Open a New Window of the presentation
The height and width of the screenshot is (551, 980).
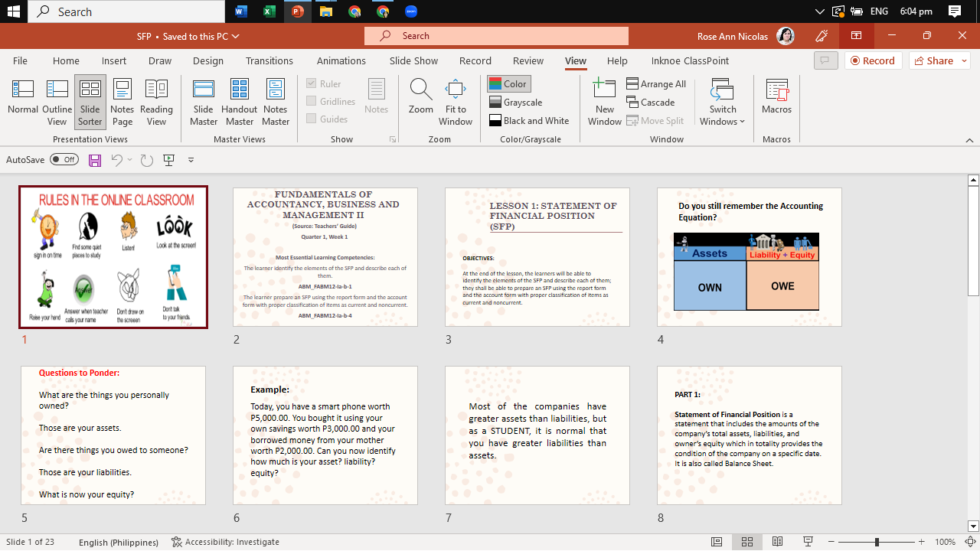(605, 101)
